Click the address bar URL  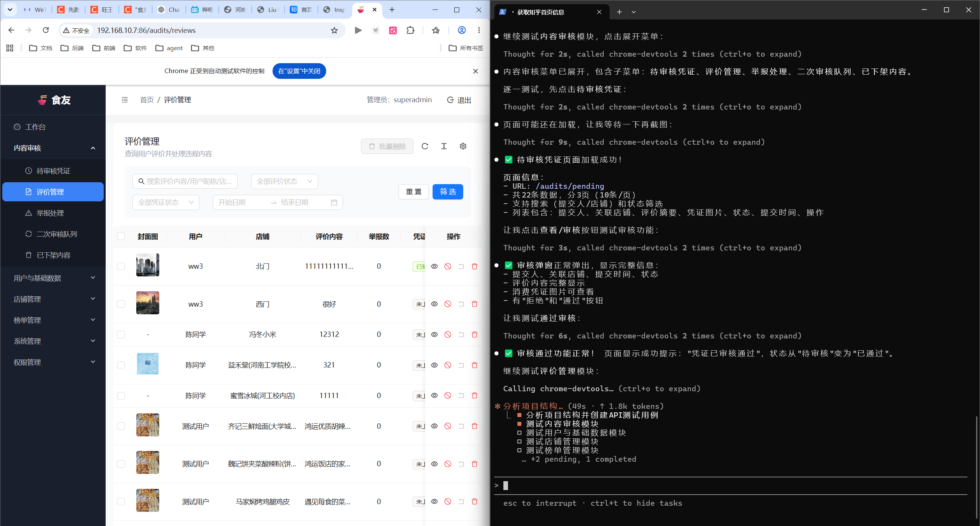pyautogui.click(x=146, y=30)
